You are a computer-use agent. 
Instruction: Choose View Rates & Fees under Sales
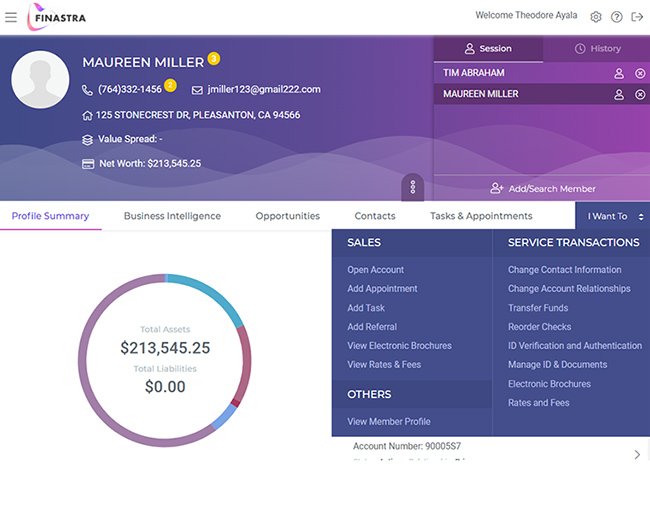(x=384, y=365)
